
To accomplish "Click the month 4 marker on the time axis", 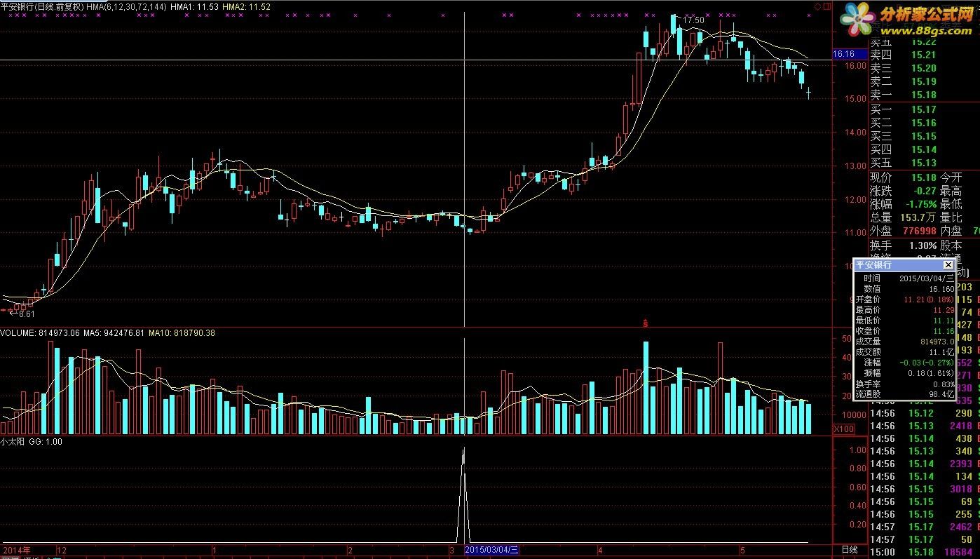I will tap(600, 550).
